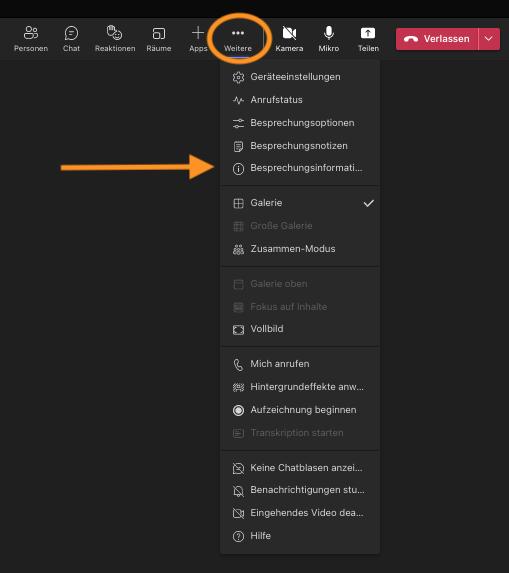Screen dimensions: 509x573
Task: Collapse the Weitere more-actions menu
Action: (x=238, y=38)
